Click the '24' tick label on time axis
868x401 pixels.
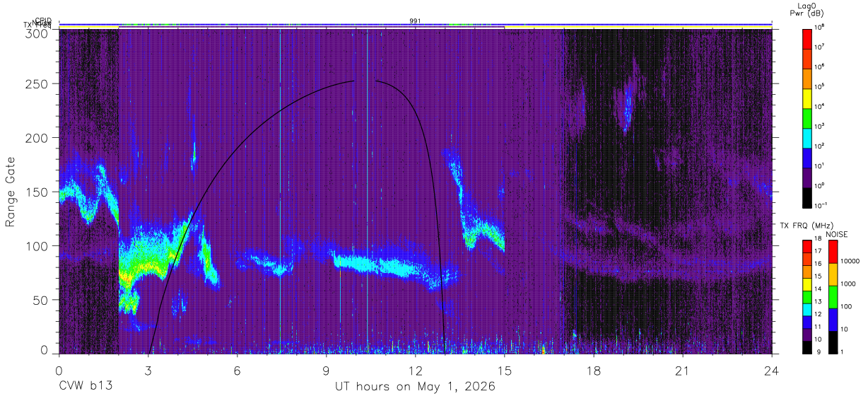(772, 371)
